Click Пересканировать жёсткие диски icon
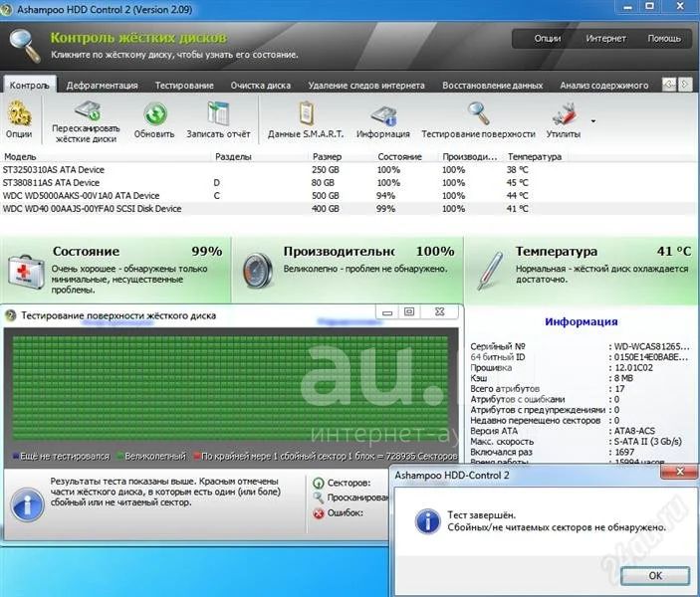Viewport: 700px width, 597px height. click(x=88, y=110)
